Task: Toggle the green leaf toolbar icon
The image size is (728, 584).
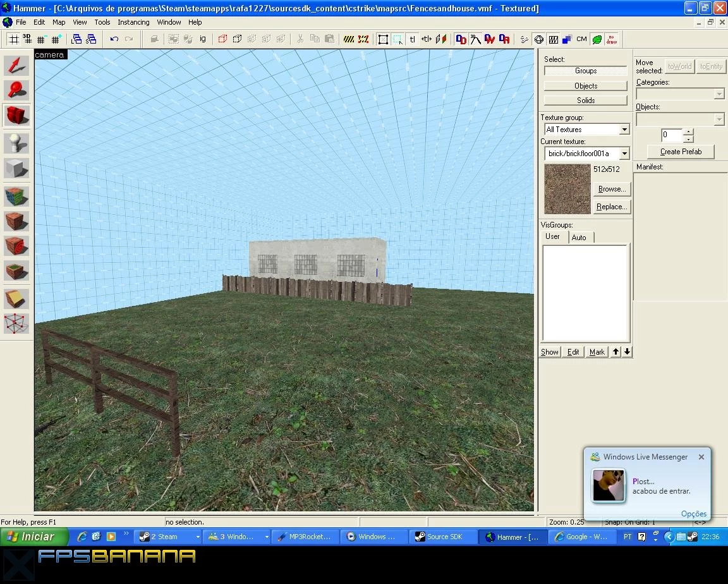Action: point(597,39)
